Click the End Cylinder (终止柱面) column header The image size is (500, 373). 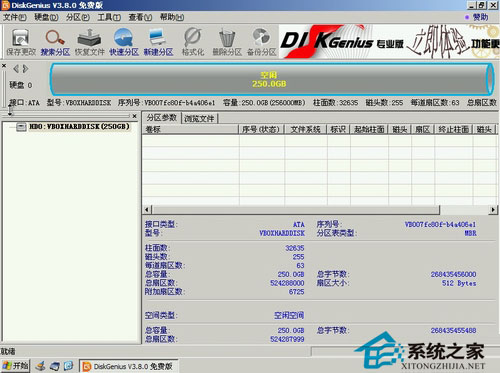click(x=454, y=129)
